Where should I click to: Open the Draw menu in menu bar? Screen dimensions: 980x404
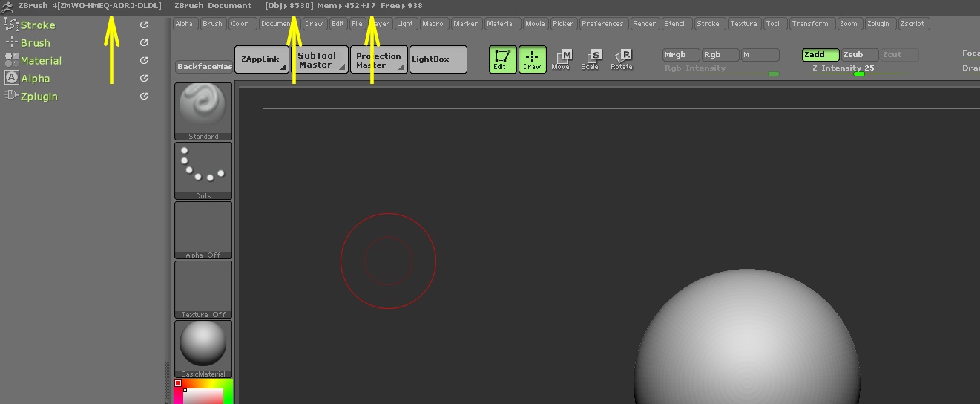pyautogui.click(x=315, y=24)
